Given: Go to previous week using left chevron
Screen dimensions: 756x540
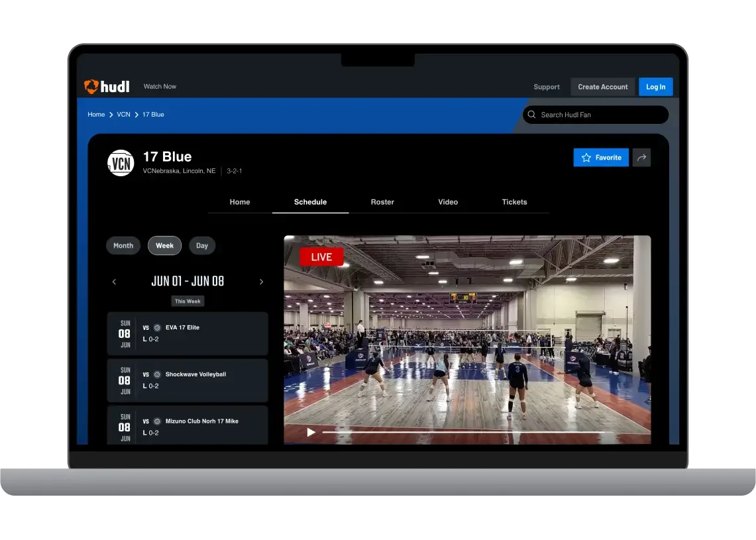Looking at the screenshot, I should point(114,281).
